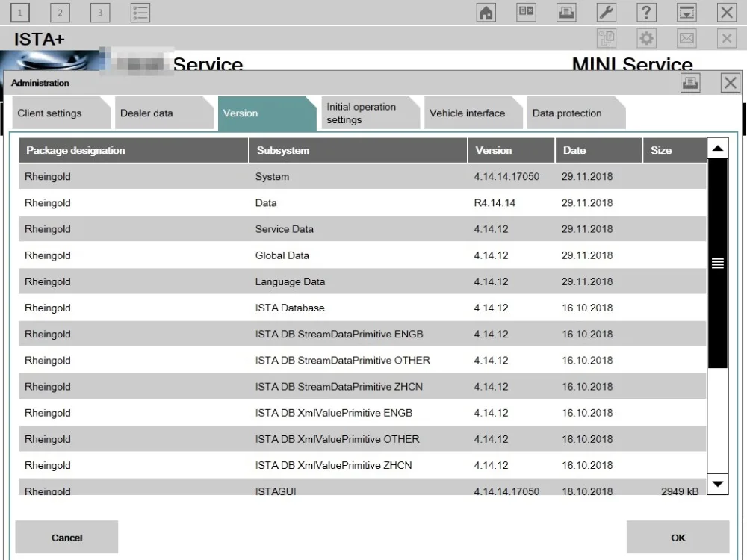This screenshot has height=560, width=747.
Task: Click the black scrollbar thumb grip
Action: click(x=717, y=263)
